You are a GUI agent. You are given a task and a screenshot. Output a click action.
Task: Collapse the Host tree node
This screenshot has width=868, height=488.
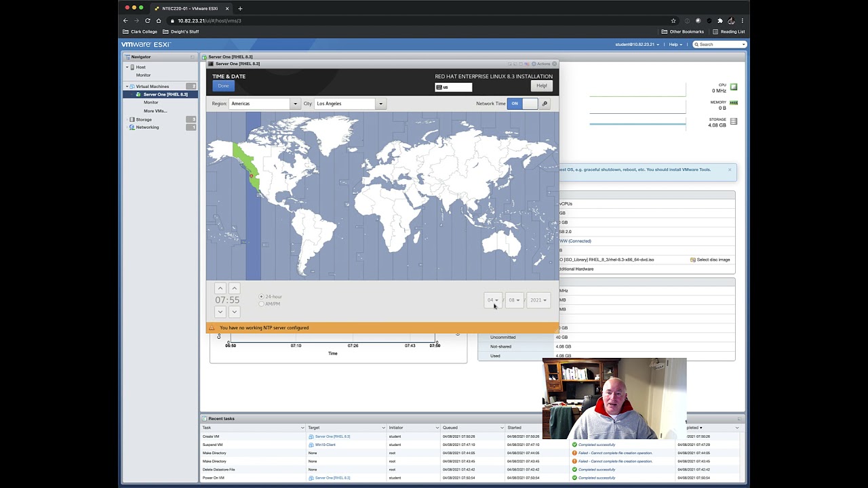(x=126, y=67)
